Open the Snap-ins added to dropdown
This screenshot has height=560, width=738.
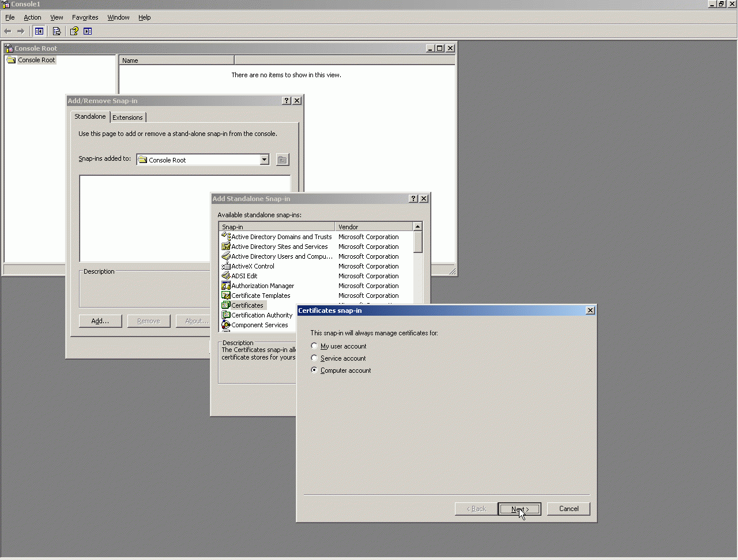pyautogui.click(x=265, y=160)
